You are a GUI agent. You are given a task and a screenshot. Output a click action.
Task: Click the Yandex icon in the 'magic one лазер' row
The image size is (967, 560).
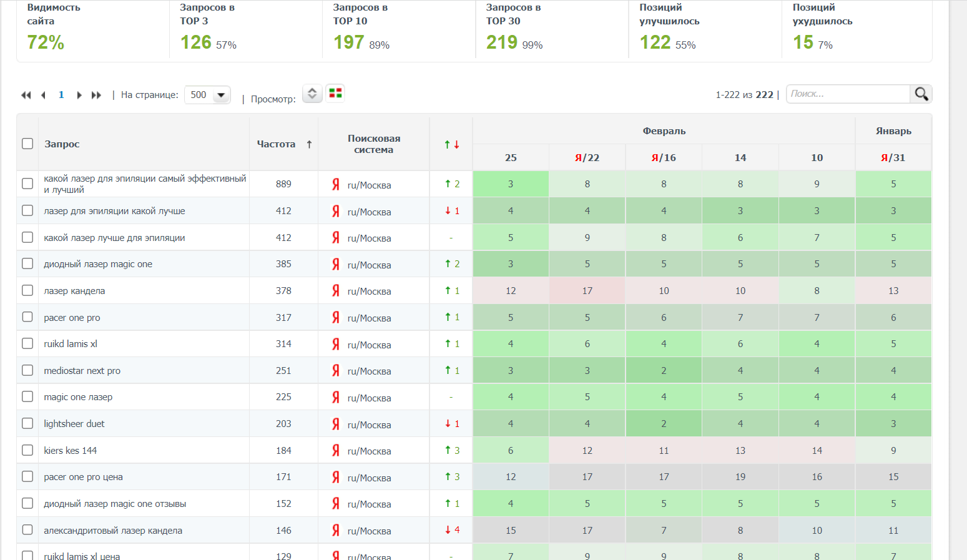(x=336, y=397)
